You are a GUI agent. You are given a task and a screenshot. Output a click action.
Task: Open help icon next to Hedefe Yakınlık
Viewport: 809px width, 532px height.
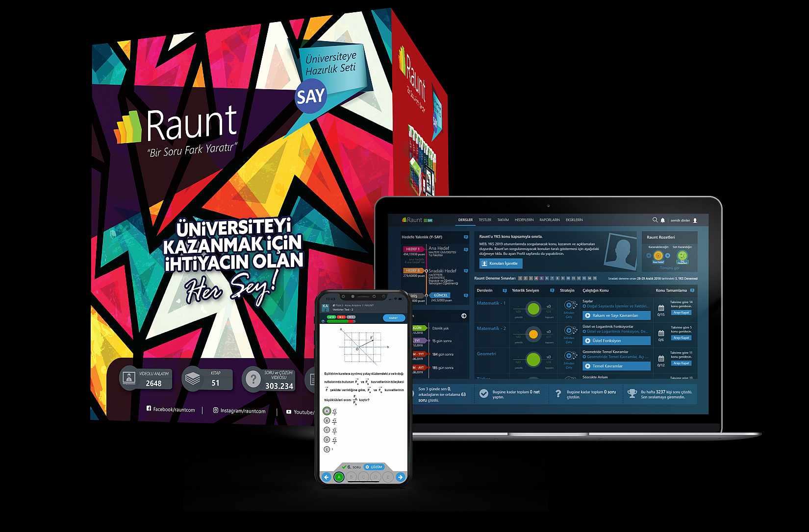(466, 237)
